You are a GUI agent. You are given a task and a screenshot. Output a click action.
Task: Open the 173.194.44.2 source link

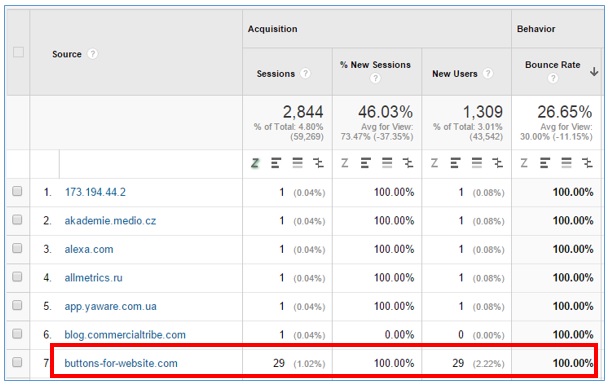[x=95, y=192]
